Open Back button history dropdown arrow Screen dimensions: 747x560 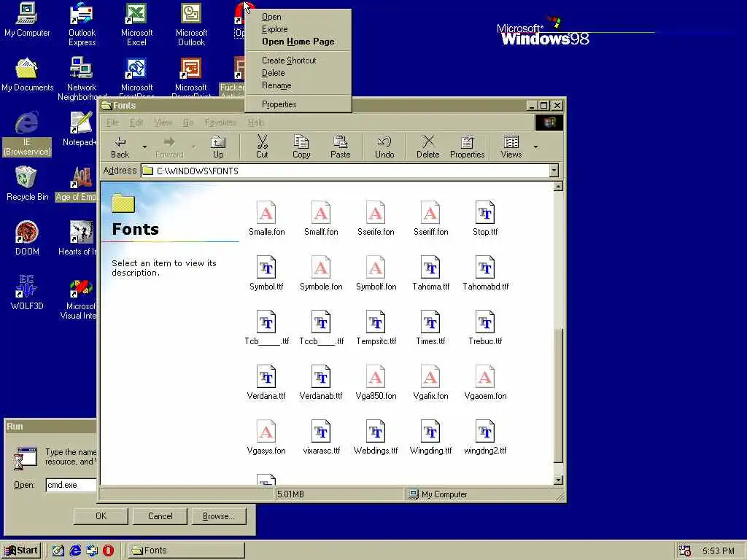click(x=145, y=147)
